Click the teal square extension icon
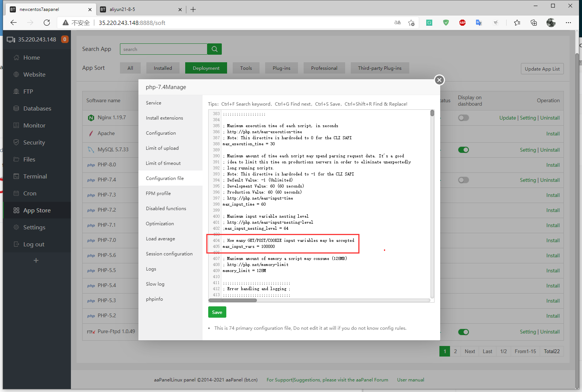The width and height of the screenshot is (582, 392). click(x=429, y=23)
